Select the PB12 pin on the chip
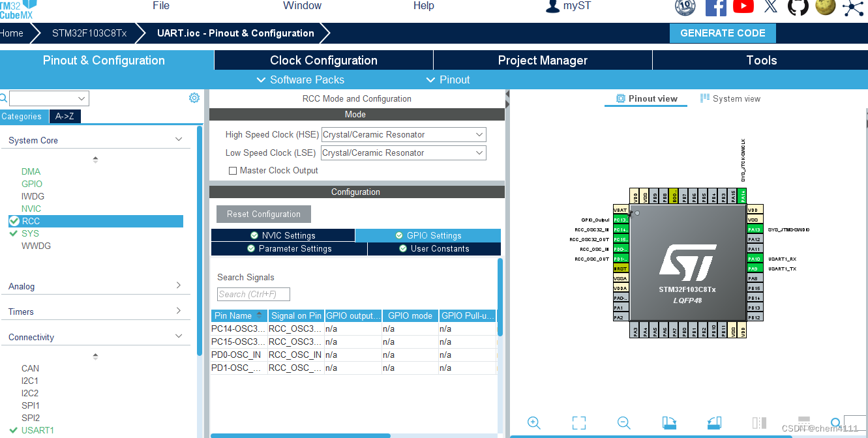868x438 pixels. 755,317
